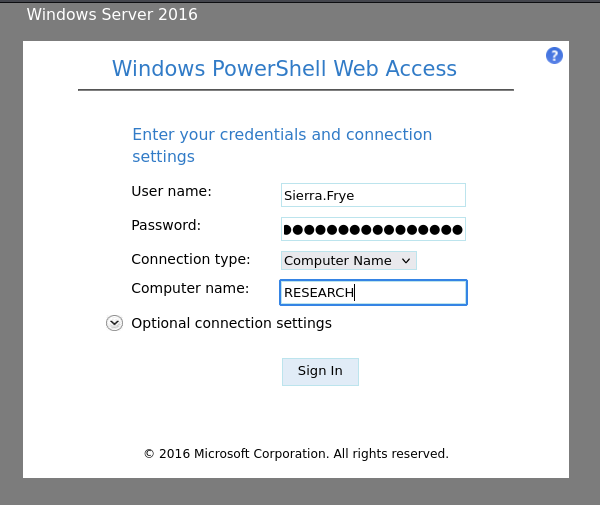Open the blue help question mark icon

(x=554, y=56)
